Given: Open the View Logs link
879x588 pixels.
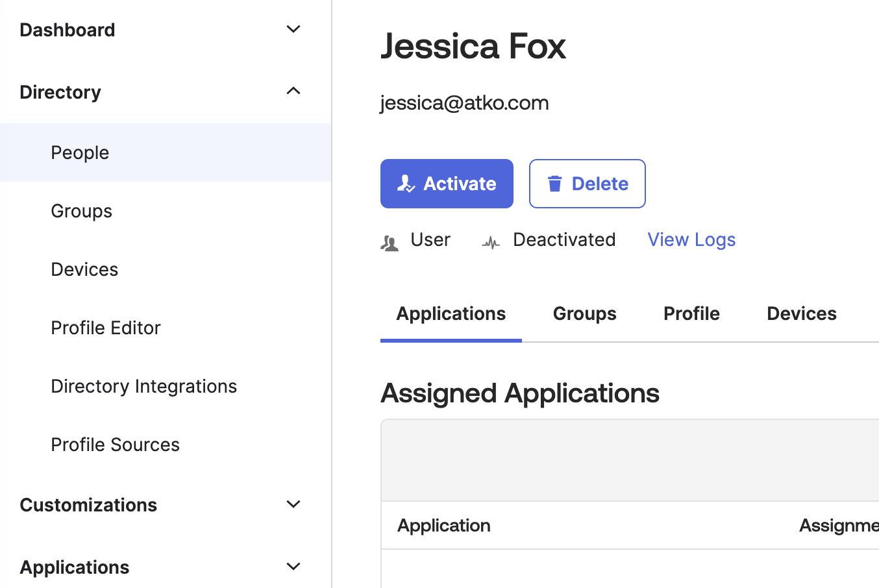Looking at the screenshot, I should [x=691, y=239].
